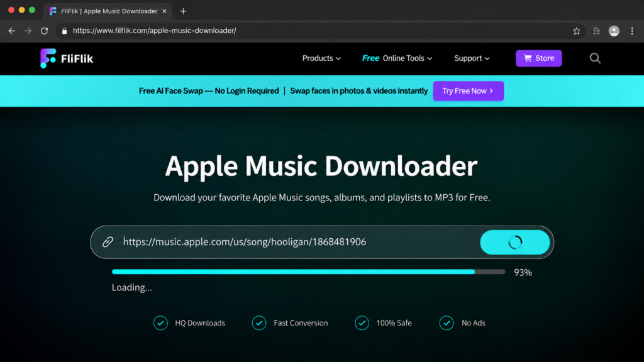Click the No Ads checkmark icon
Viewport: 644px width, 362px height.
click(x=447, y=323)
